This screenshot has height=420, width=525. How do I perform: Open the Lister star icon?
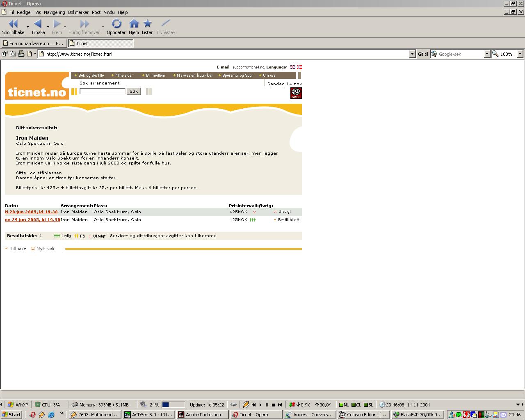tap(147, 24)
